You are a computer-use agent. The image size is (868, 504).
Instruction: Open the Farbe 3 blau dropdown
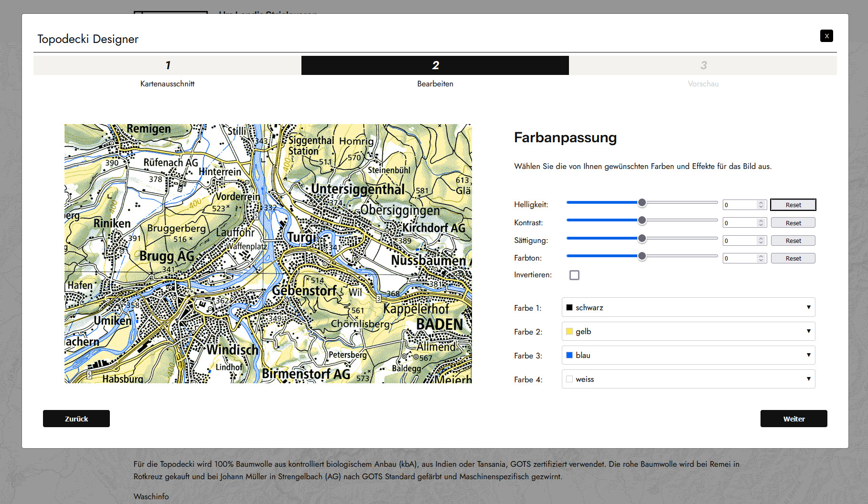click(688, 355)
